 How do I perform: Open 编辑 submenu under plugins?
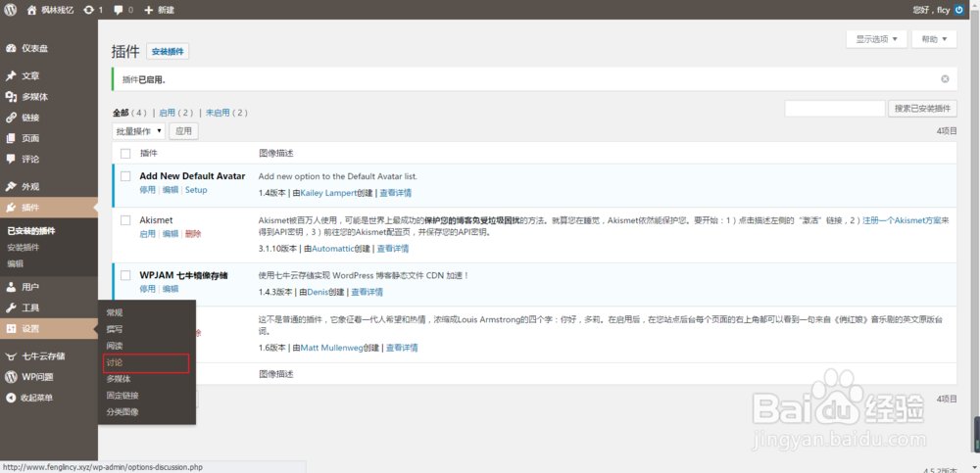pos(15,263)
